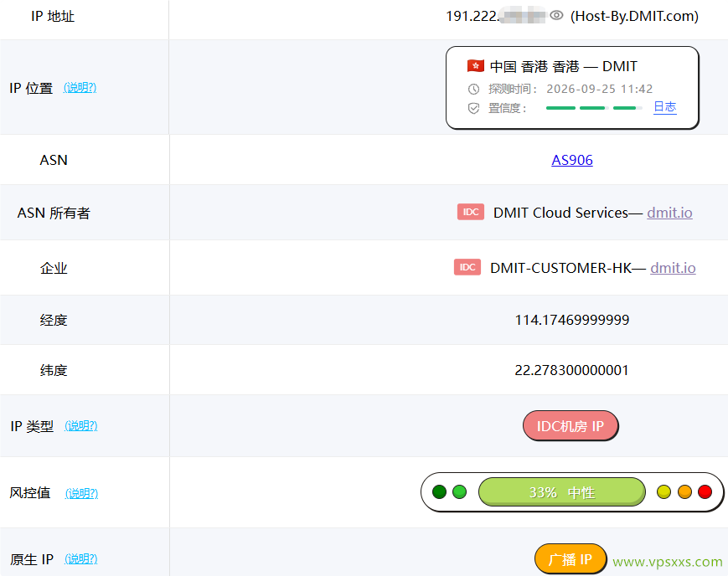Select the probe time 2026-09-25 11:42
The image size is (728, 576).
599,89
